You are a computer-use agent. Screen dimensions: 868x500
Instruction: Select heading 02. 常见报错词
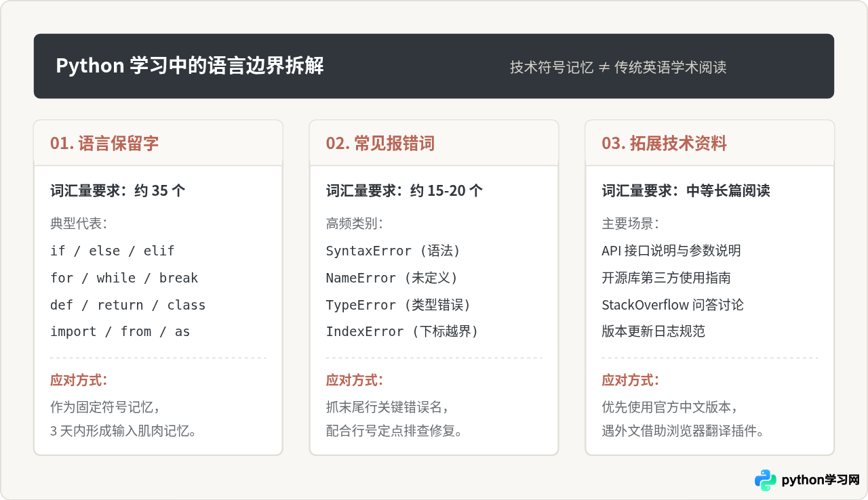point(380,143)
